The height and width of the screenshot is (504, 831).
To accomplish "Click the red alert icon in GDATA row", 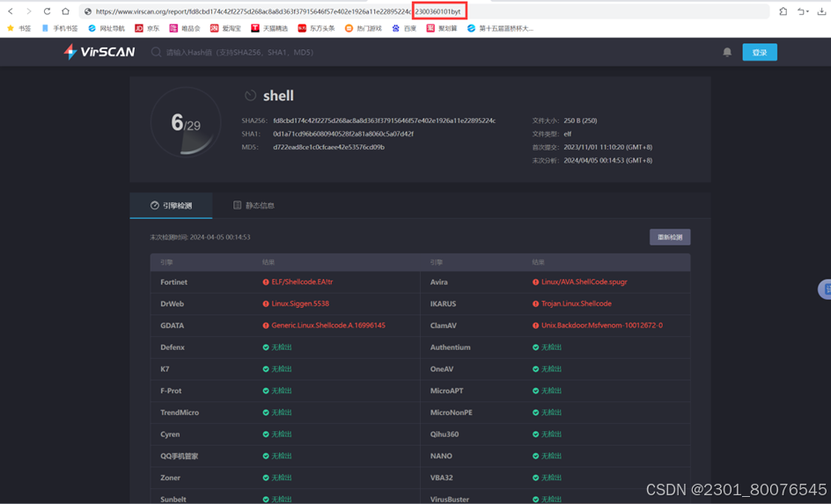I will coord(266,325).
